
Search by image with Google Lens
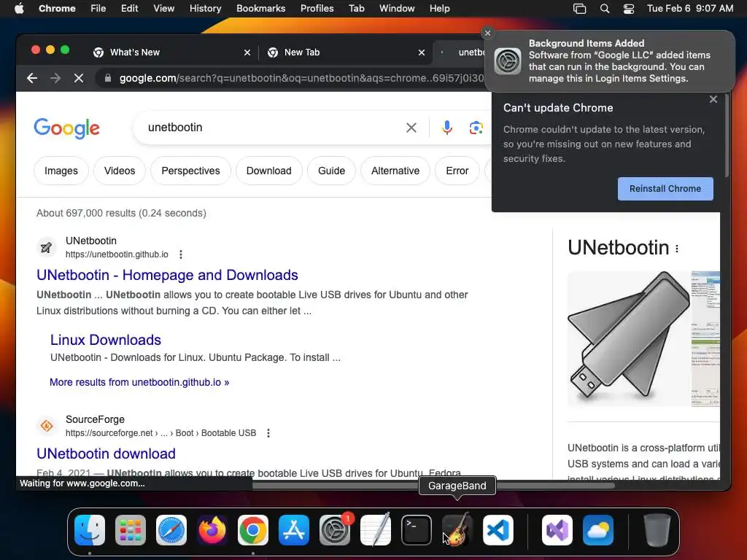click(x=476, y=128)
